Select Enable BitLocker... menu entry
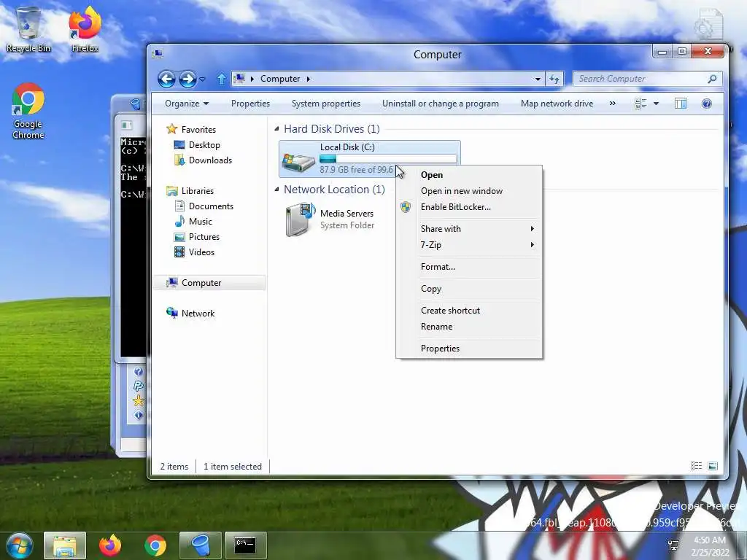 point(469,207)
